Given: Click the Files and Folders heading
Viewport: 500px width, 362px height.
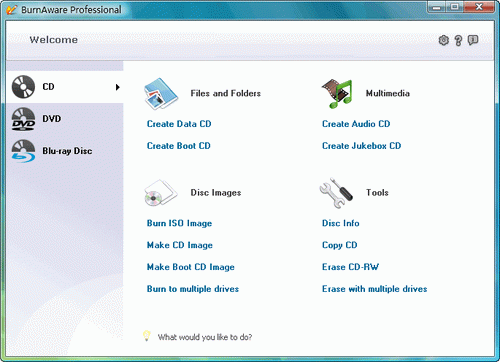Looking at the screenshot, I should [x=226, y=93].
